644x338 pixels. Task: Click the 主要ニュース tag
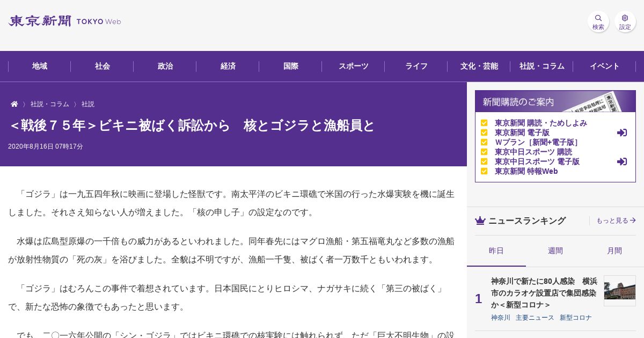point(535,318)
